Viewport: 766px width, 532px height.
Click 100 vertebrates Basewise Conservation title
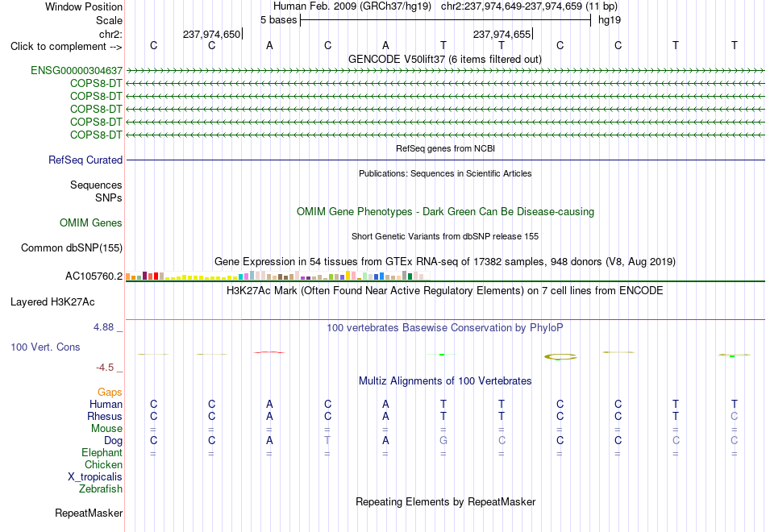point(445,328)
